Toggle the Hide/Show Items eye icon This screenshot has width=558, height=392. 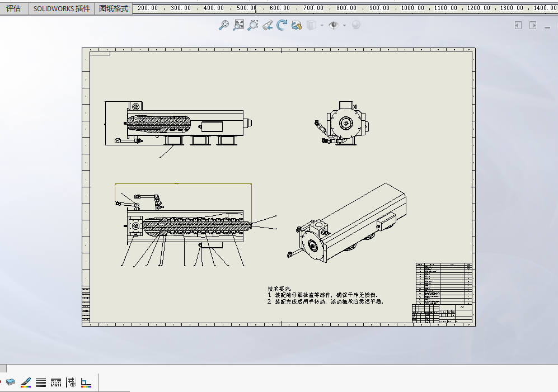pos(334,25)
